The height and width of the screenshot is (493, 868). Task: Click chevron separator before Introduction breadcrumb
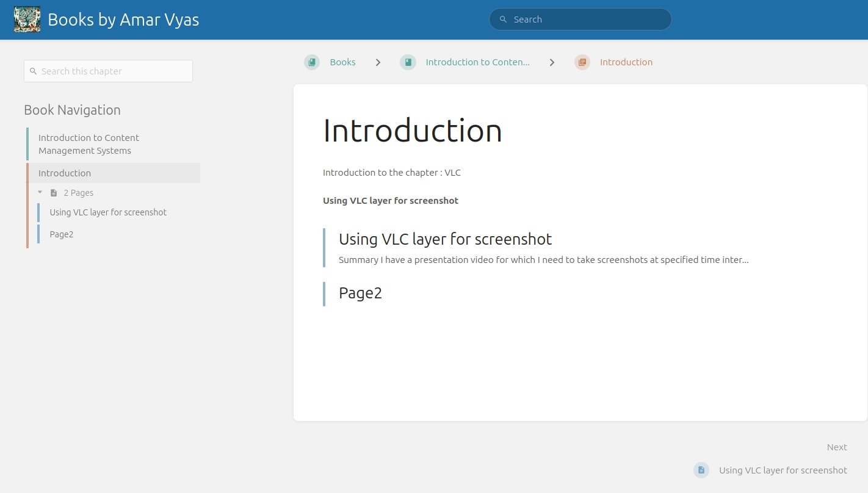(x=552, y=62)
